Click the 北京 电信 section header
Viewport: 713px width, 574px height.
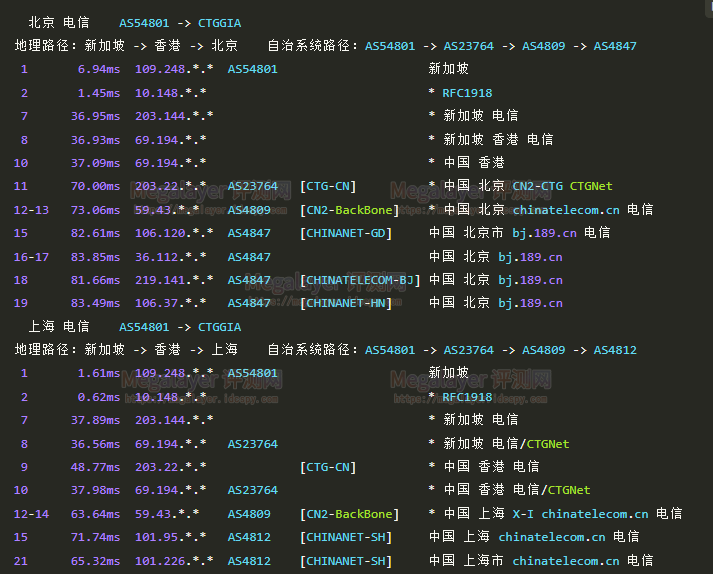pos(59,22)
